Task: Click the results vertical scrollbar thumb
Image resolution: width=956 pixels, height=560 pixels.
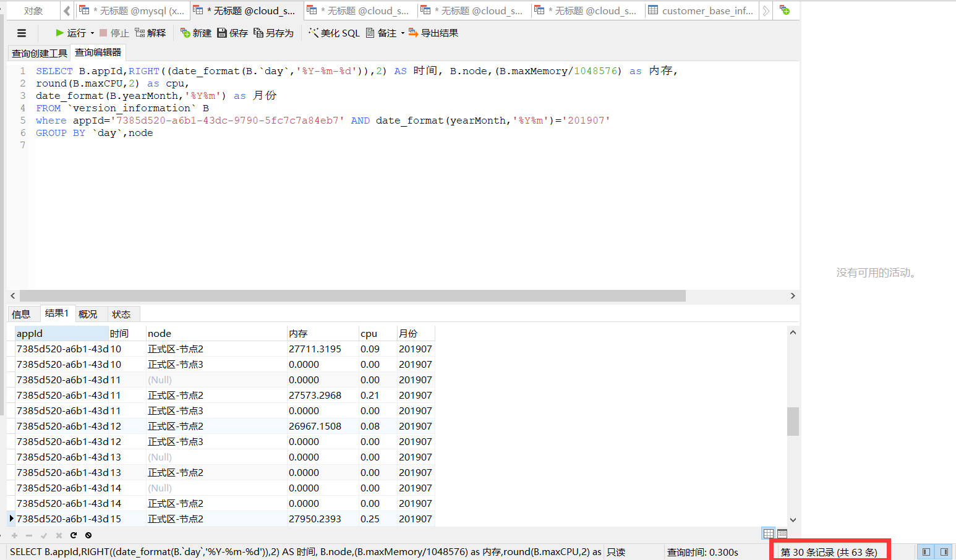Action: pyautogui.click(x=793, y=422)
